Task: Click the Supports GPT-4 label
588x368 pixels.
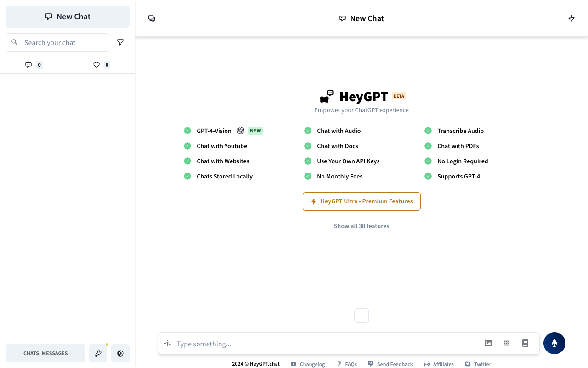Action: pos(458,176)
